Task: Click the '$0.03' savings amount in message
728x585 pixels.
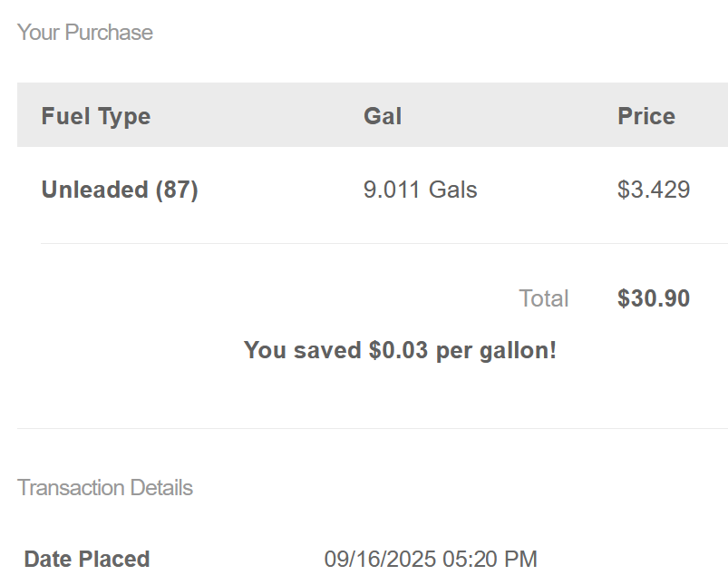Action: 398,350
